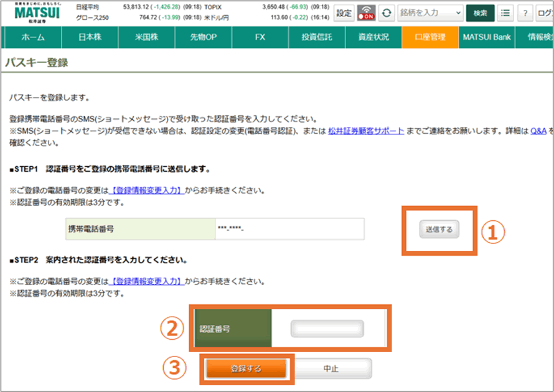Open the 日本株 tab
Image resolution: width=554 pixels, height=392 pixels.
[x=90, y=37]
